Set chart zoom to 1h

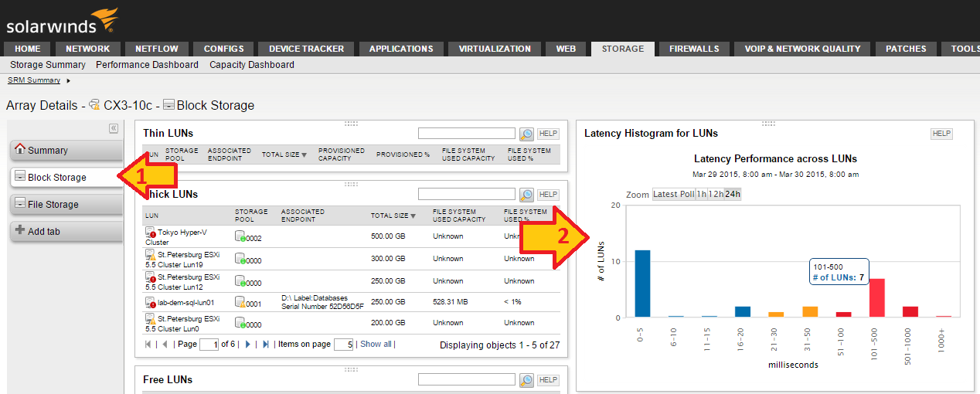coord(702,194)
